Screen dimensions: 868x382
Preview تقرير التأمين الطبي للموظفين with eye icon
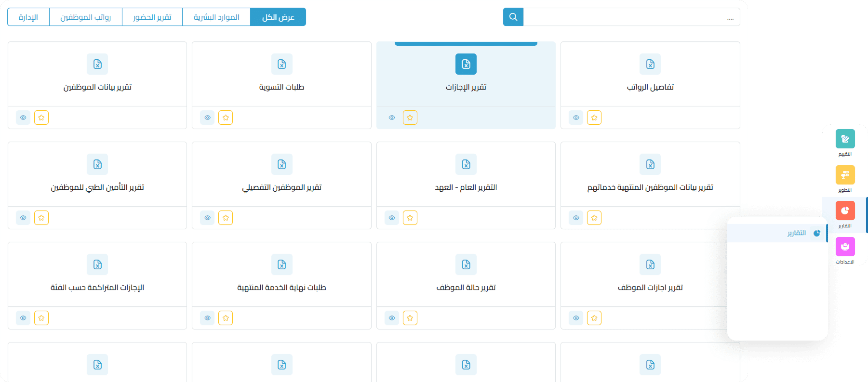click(23, 218)
